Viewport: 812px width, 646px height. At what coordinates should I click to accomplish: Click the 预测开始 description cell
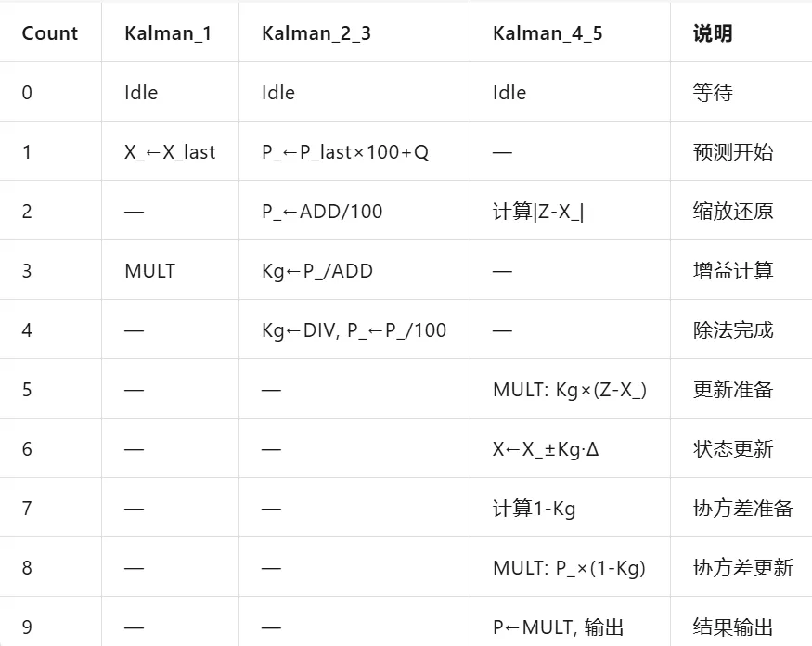click(x=733, y=152)
